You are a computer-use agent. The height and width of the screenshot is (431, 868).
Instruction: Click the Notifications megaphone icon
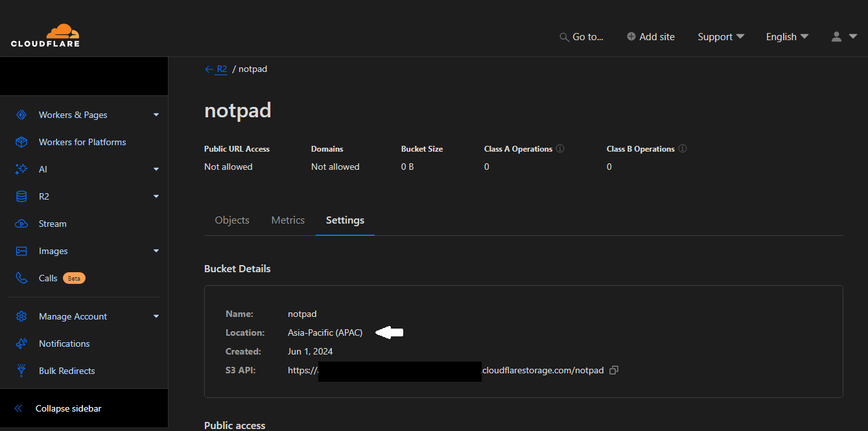tap(21, 344)
